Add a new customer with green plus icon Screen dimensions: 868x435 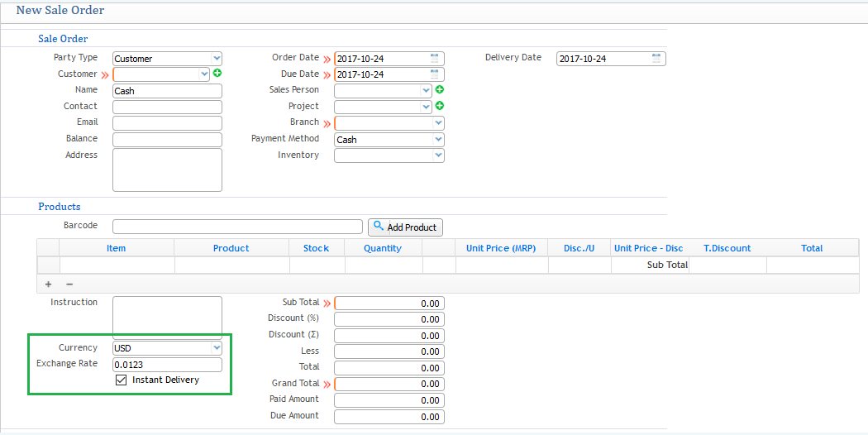(x=217, y=73)
